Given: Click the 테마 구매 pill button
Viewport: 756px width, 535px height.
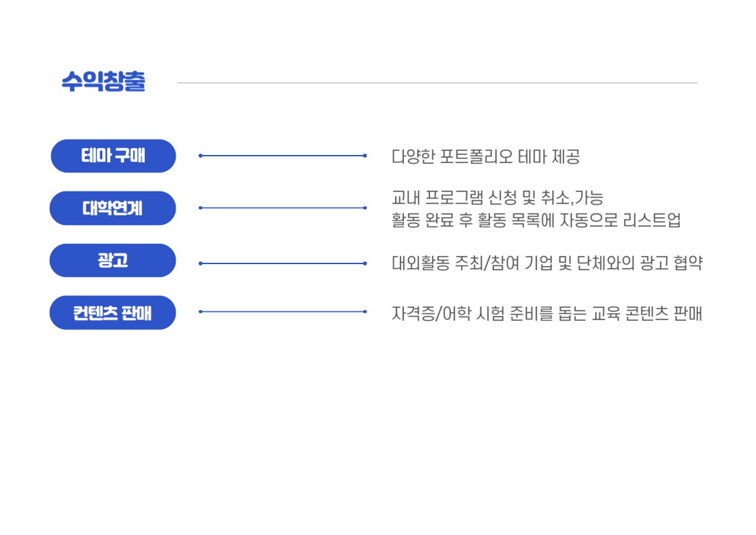Looking at the screenshot, I should coord(113,156).
